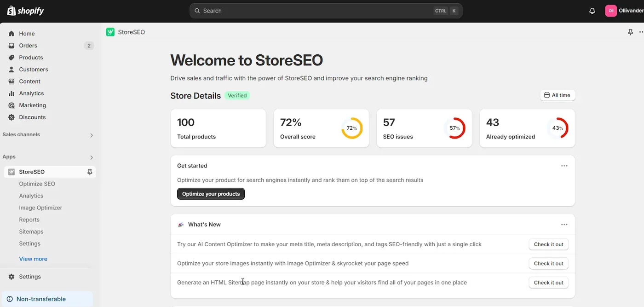The width and height of the screenshot is (644, 307).
Task: Expand the Sales channels section
Action: pyautogui.click(x=92, y=135)
